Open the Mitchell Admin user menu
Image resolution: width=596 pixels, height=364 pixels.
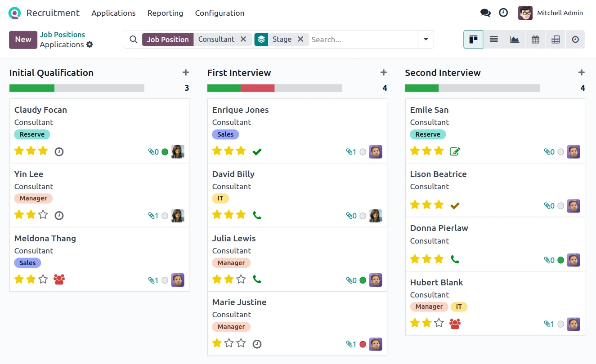pos(551,13)
